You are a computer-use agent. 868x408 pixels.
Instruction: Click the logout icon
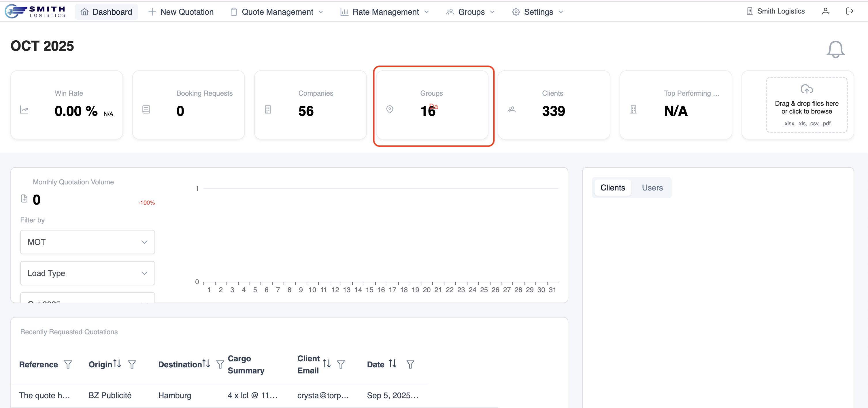850,12
